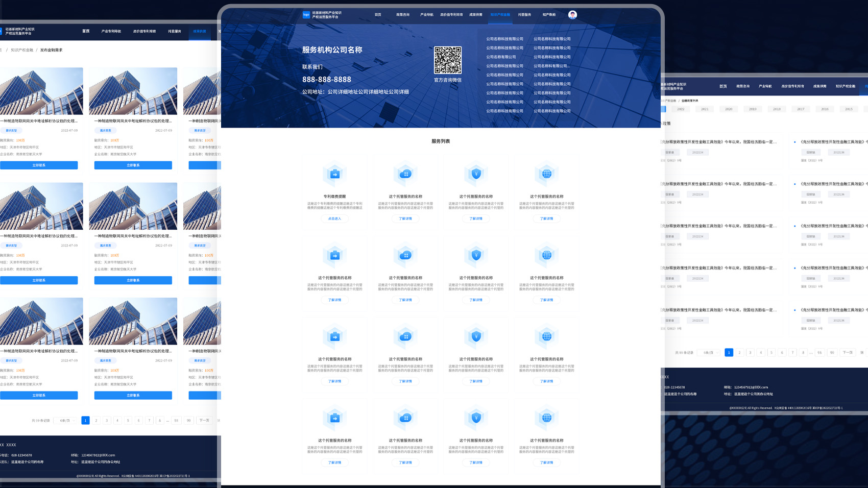The image size is (868, 488).
Task: Go to page 1 in the right window pagination
Action: (x=729, y=353)
